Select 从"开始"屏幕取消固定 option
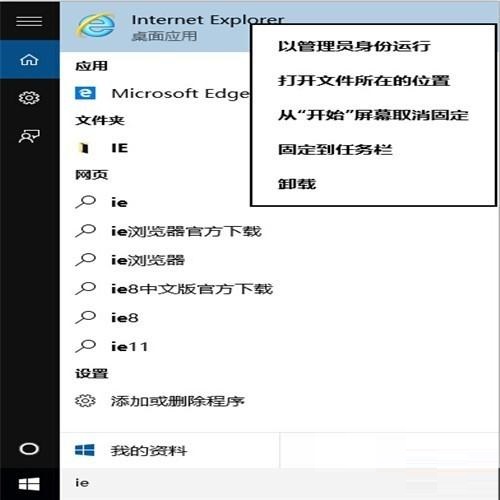Image resolution: width=500 pixels, height=500 pixels. pos(373,115)
